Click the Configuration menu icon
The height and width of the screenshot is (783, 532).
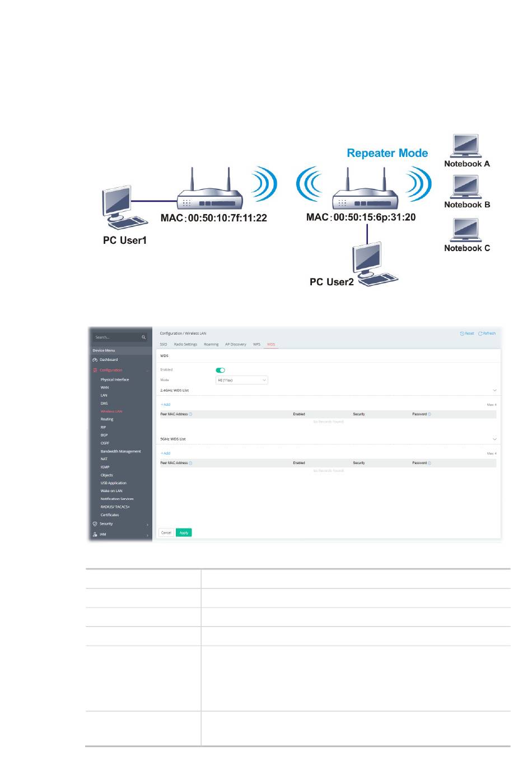(x=95, y=370)
